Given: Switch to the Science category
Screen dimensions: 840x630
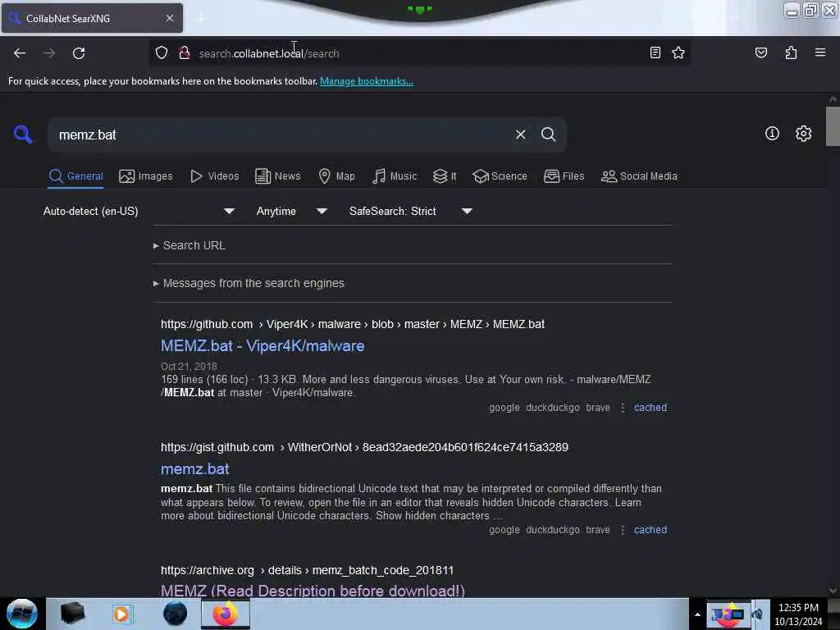Looking at the screenshot, I should coord(500,176).
